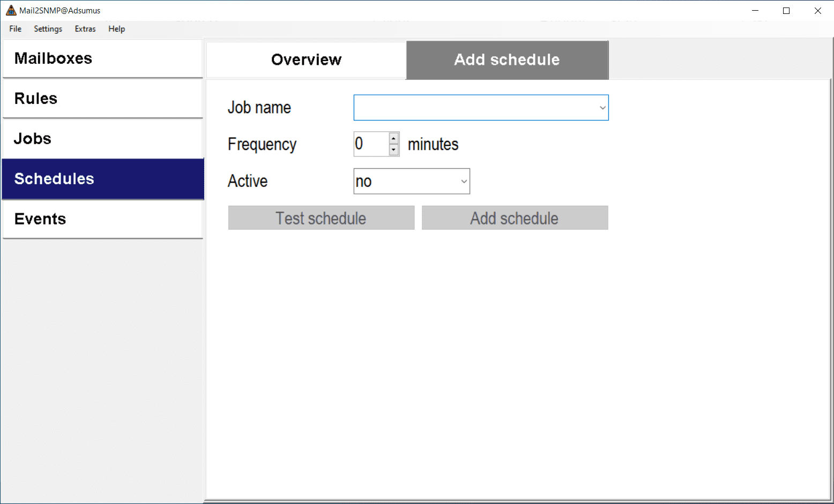Screen dimensions: 834x504
Task: Select the Add schedule tab
Action: pyautogui.click(x=507, y=59)
